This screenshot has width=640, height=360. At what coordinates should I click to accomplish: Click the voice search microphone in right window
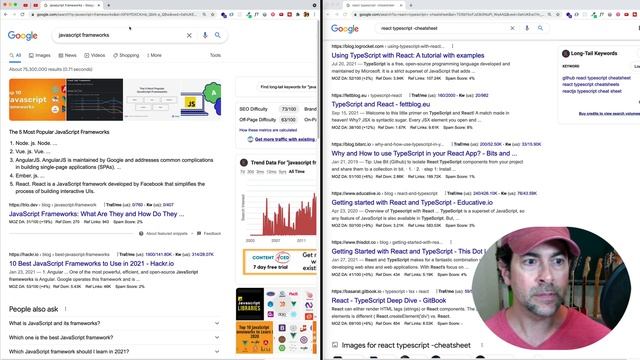point(527,28)
